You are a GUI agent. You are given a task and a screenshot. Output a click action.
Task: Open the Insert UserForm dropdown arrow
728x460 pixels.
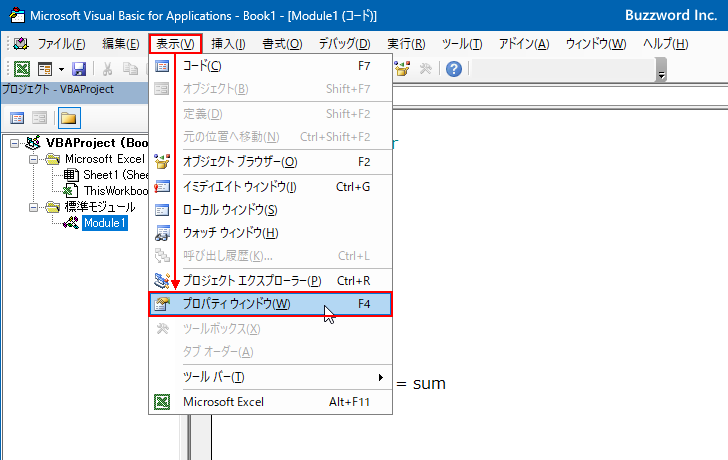(x=61, y=70)
